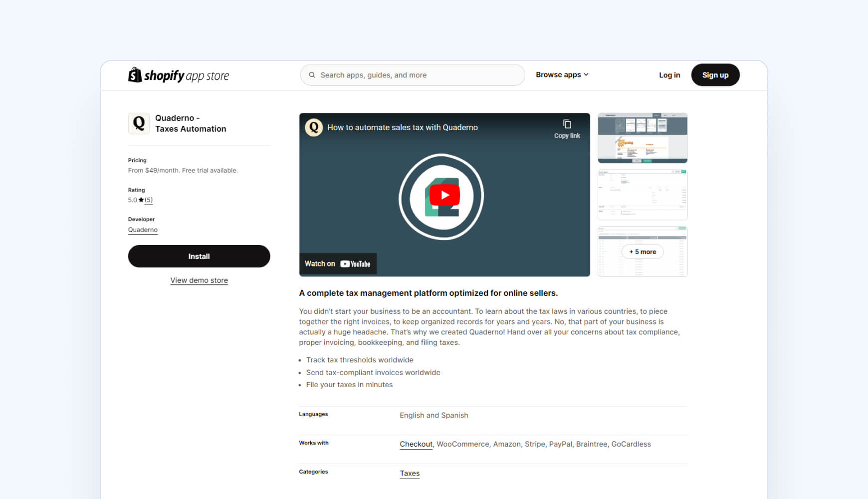Expand the Browse apps dropdown
The image size is (868, 499).
pyautogui.click(x=562, y=74)
